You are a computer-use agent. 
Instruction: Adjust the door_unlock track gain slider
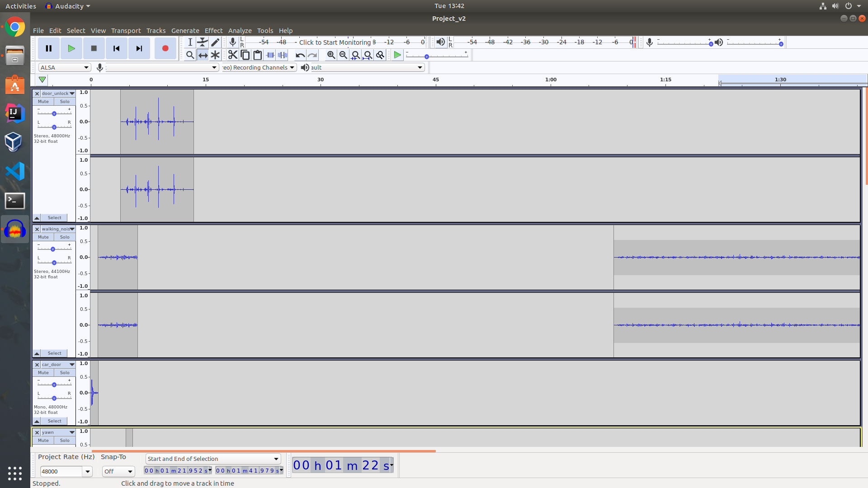pos(54,113)
